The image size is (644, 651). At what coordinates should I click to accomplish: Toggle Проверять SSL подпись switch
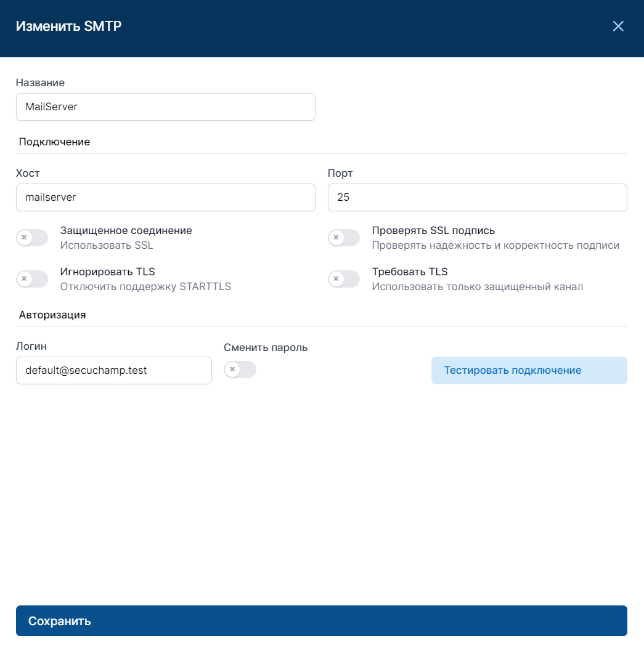[x=344, y=238]
